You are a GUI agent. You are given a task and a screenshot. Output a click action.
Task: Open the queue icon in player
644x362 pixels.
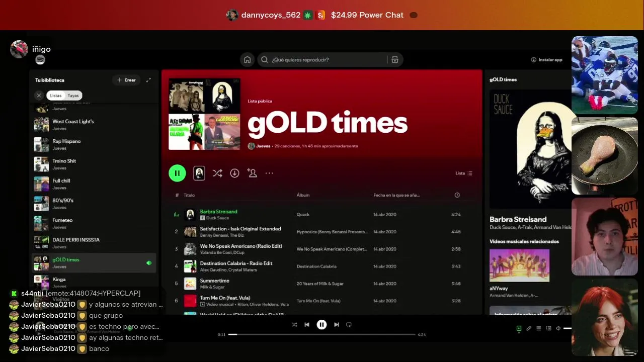(538, 328)
